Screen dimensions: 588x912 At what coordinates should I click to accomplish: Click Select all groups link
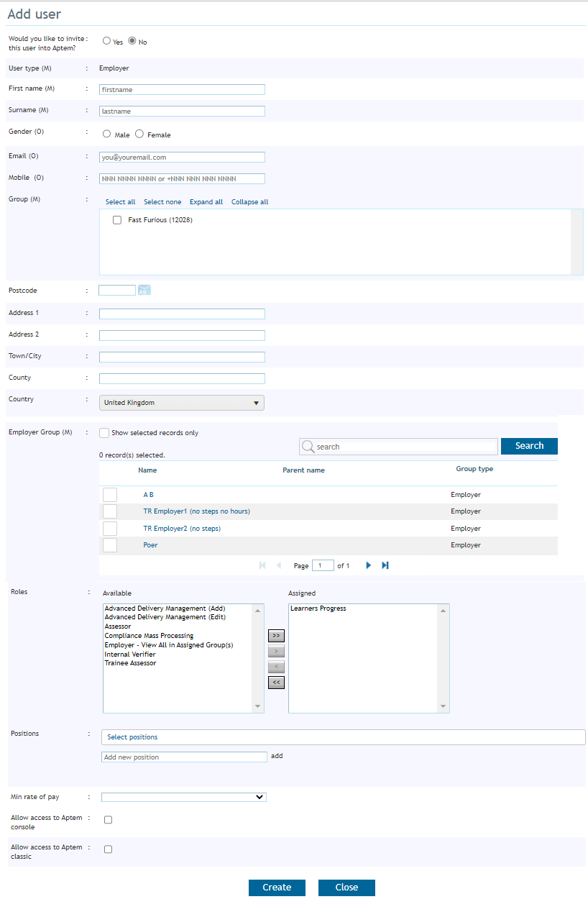point(120,202)
